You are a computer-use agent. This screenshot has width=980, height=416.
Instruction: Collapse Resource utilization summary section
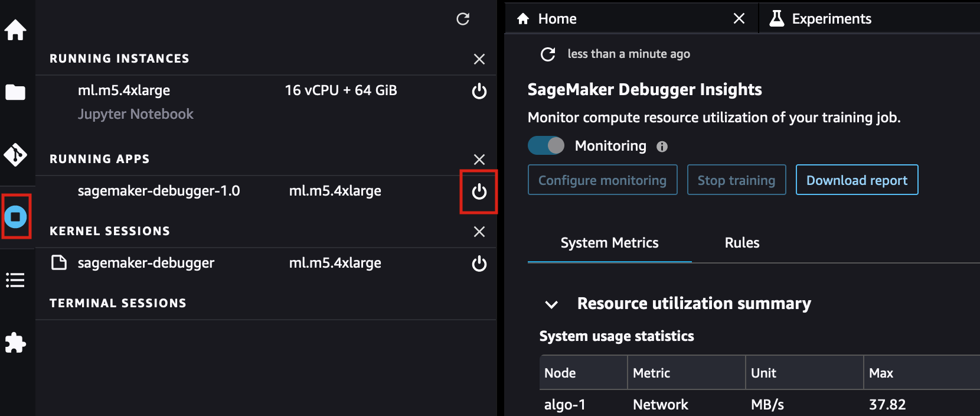point(551,304)
